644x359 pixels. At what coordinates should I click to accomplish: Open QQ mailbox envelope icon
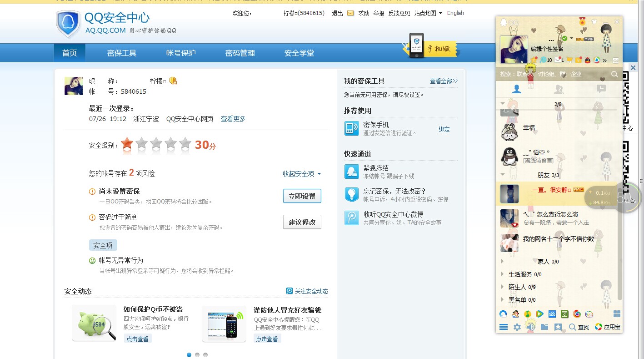pyautogui.click(x=559, y=60)
